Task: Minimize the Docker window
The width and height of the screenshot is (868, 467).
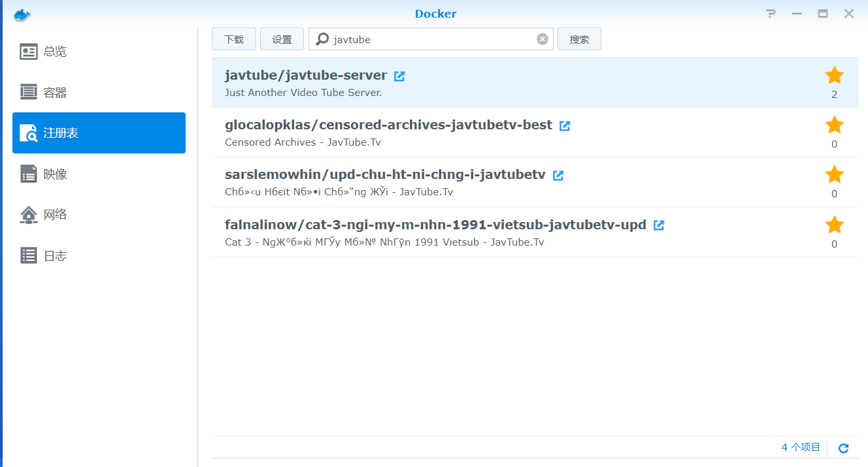Action: [797, 14]
